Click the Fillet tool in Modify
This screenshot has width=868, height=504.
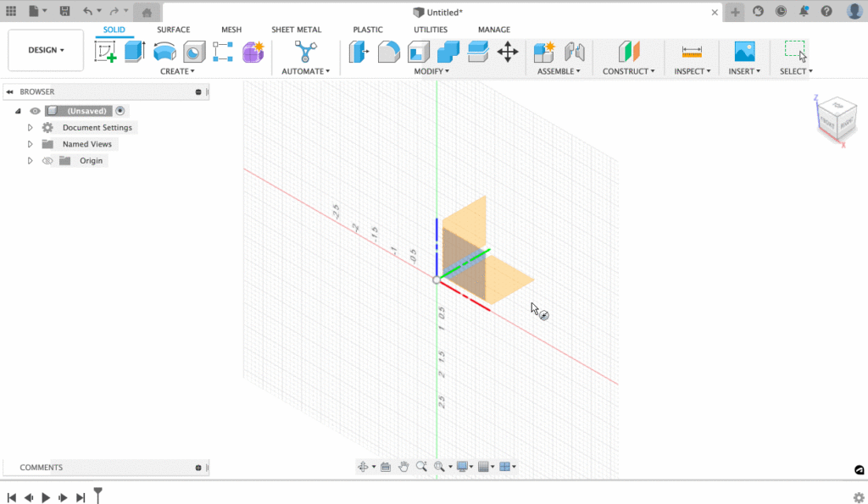[x=389, y=52]
